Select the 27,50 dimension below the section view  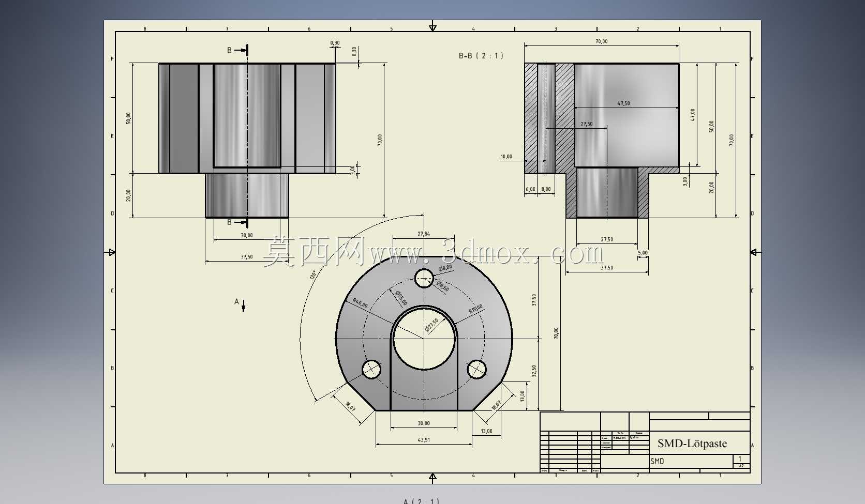[x=607, y=239]
